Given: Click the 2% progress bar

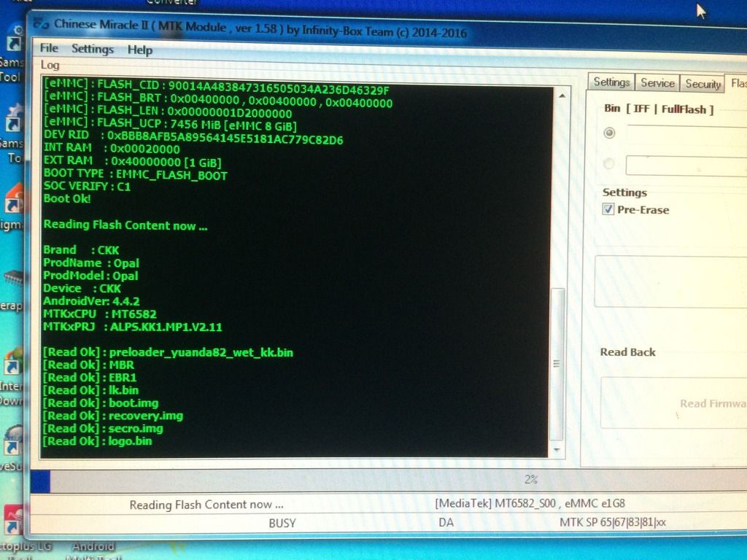Looking at the screenshot, I should click(x=389, y=480).
